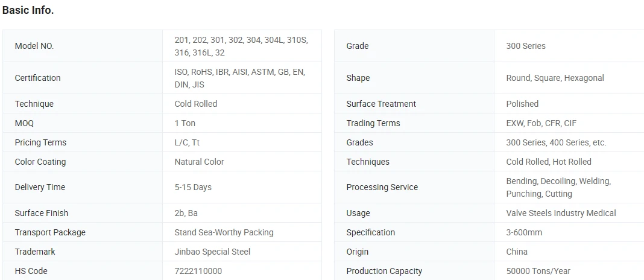This screenshot has width=644, height=280.
Task: Select the Jinbao Special Steel trademark
Action: [212, 252]
